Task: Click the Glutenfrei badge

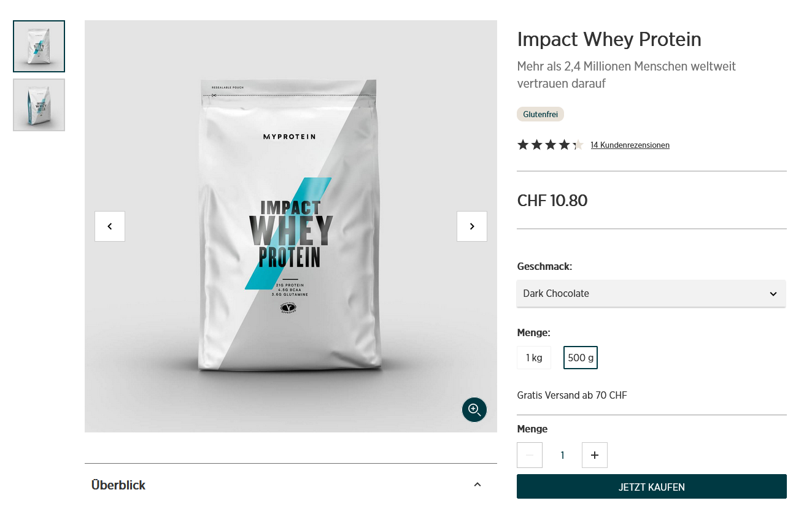Action: (540, 114)
